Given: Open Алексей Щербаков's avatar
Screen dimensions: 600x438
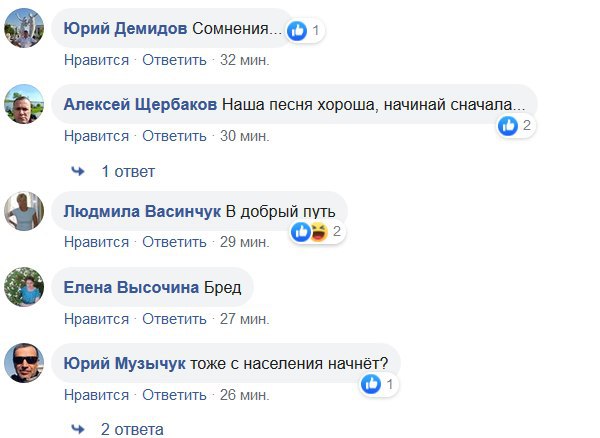Looking at the screenshot, I should click(22, 103).
